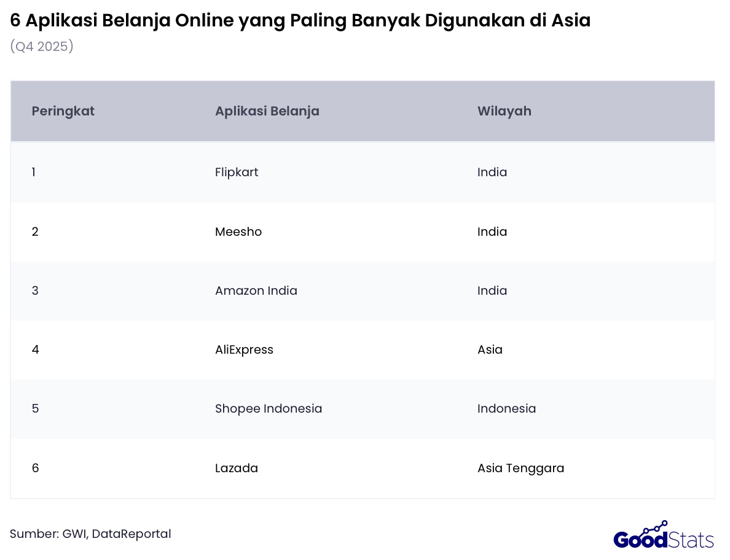Viewport: 730px width, 560px height.
Task: Click the India region in the Flipkart row
Action: 492,172
